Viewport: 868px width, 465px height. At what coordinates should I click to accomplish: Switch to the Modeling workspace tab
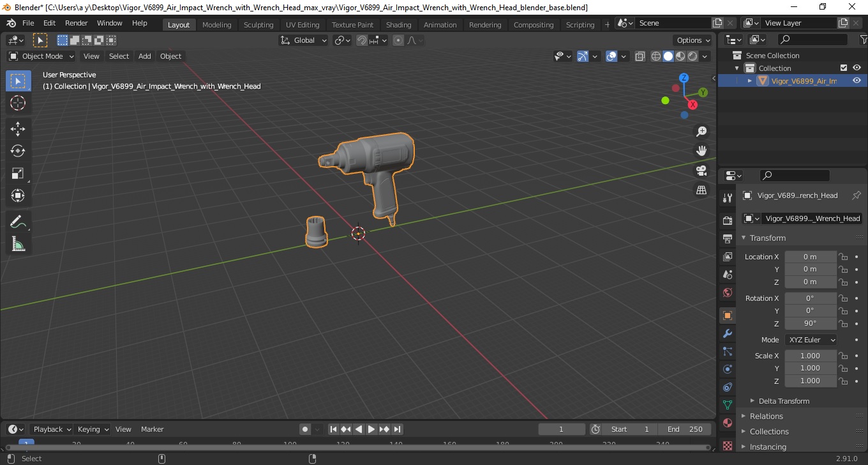coord(216,25)
